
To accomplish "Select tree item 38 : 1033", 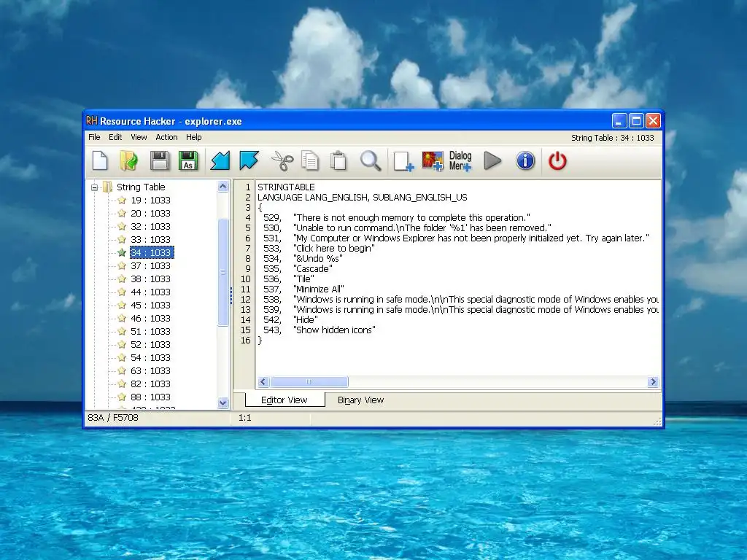I will point(150,279).
